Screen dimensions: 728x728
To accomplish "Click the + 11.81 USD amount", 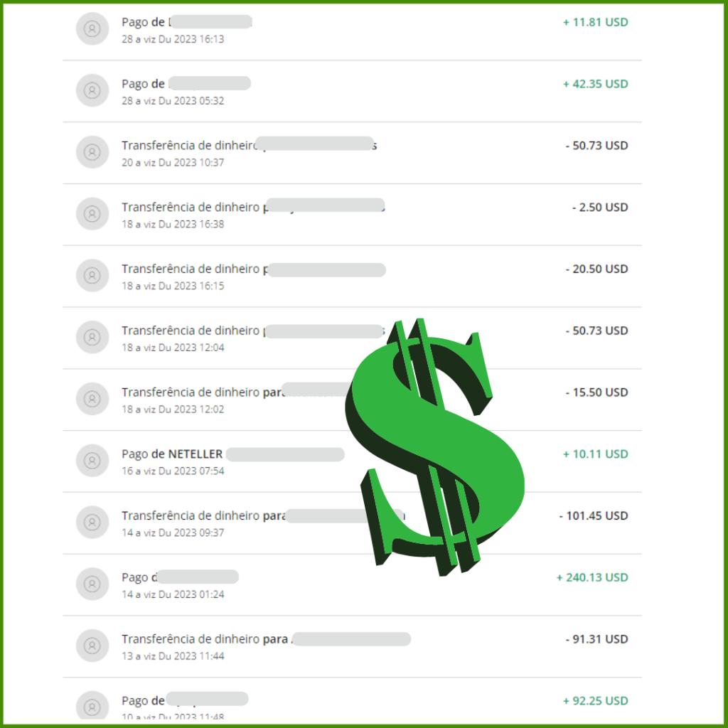I will (x=596, y=22).
